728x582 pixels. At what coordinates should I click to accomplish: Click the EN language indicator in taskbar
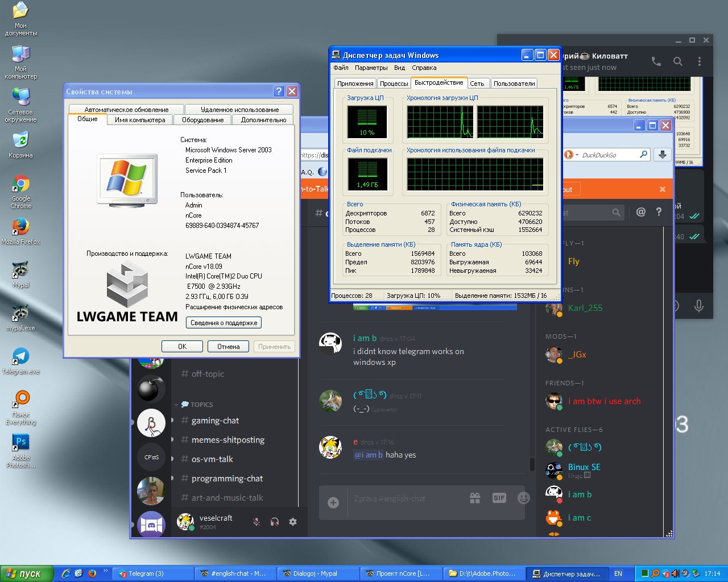coord(618,573)
